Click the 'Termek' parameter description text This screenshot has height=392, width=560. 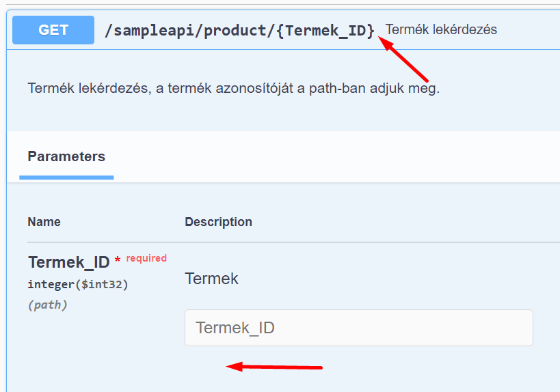tap(211, 279)
